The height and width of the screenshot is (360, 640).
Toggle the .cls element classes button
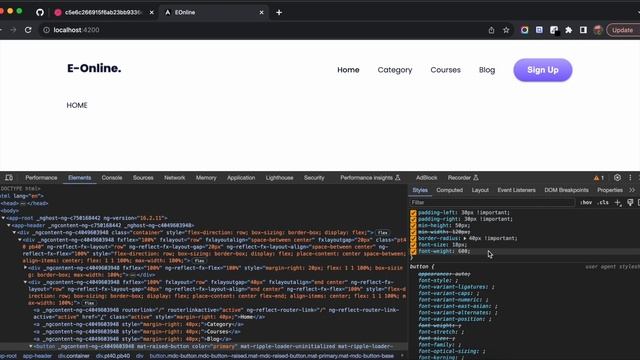(603, 202)
